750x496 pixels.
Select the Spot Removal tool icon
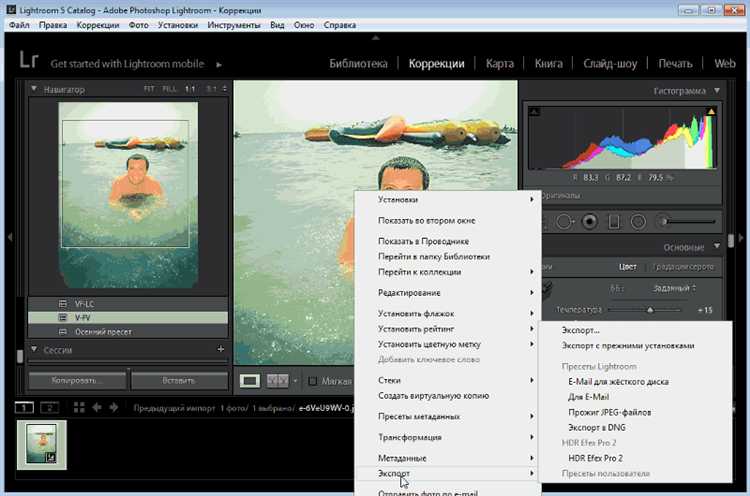click(564, 221)
